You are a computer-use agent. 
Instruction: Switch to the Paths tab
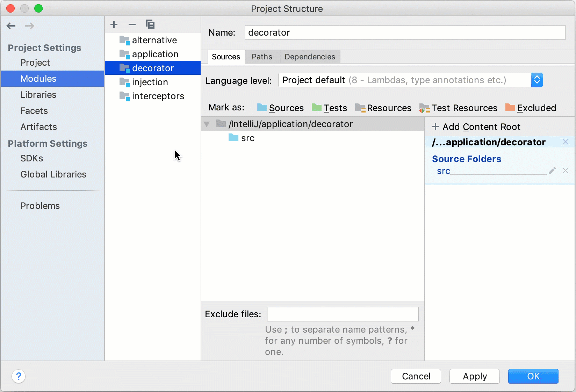pyautogui.click(x=262, y=57)
